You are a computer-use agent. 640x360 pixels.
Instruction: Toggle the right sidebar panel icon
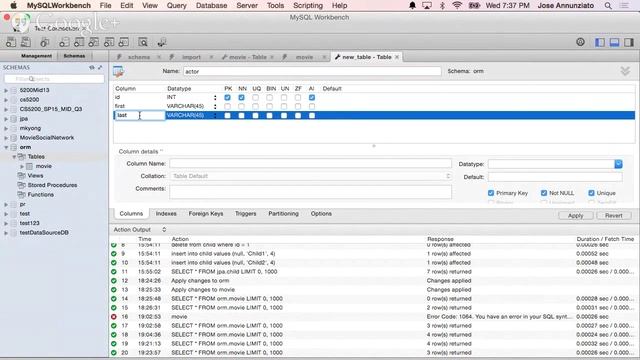click(629, 42)
